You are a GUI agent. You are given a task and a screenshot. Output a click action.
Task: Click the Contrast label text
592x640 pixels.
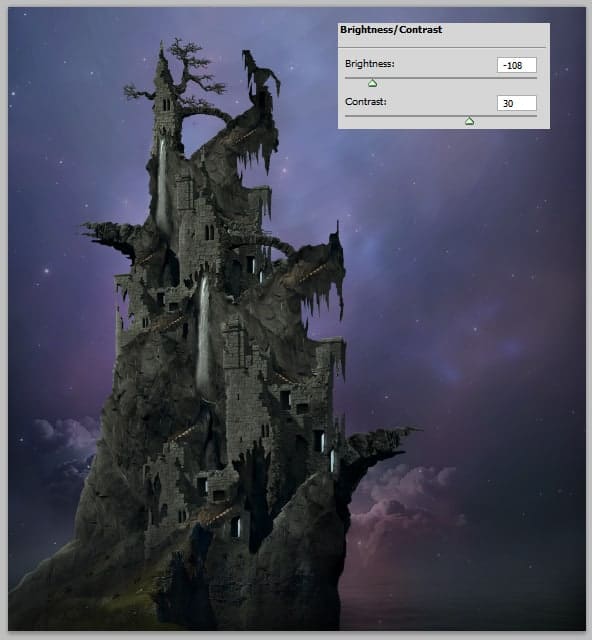pyautogui.click(x=365, y=102)
